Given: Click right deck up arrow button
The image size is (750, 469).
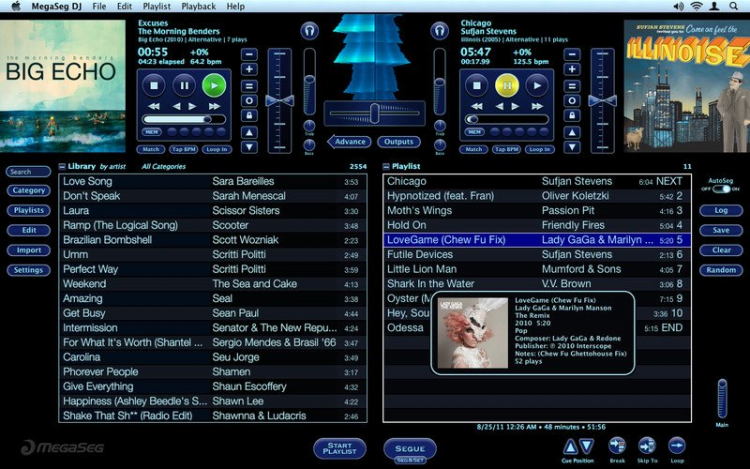Looking at the screenshot, I should click(x=572, y=132).
